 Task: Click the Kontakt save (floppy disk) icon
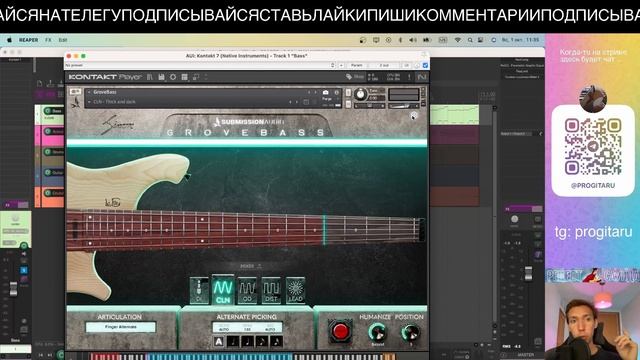pyautogui.click(x=161, y=77)
